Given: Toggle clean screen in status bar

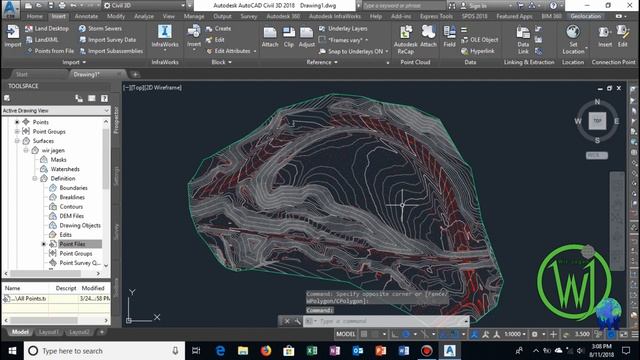Looking at the screenshot, I should coord(624,334).
